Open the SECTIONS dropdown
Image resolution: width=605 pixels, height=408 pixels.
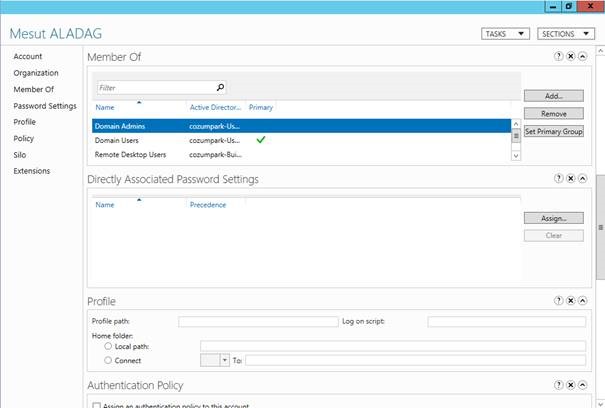click(566, 34)
